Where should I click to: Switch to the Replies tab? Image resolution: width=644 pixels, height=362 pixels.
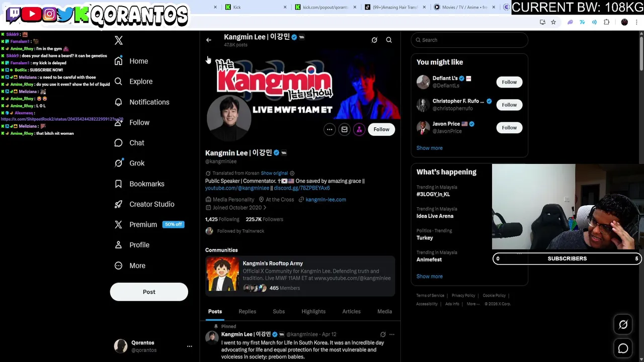pos(247,312)
